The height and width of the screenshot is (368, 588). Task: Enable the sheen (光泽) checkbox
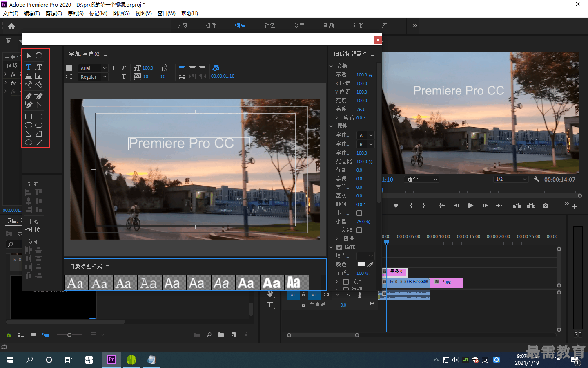pyautogui.click(x=346, y=282)
